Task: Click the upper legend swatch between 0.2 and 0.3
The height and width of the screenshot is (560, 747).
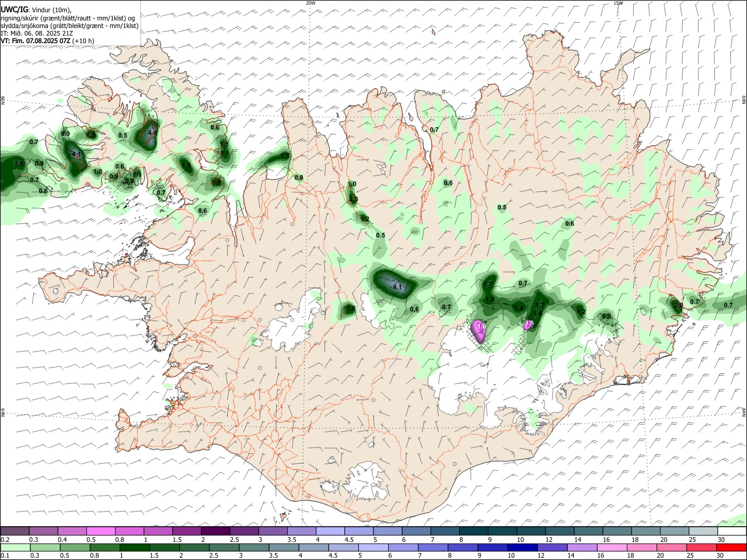Action: (x=15, y=531)
